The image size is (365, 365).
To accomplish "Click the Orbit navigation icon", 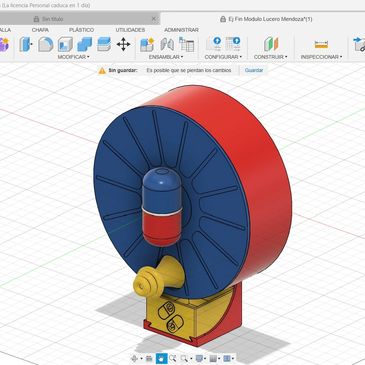I will click(135, 358).
